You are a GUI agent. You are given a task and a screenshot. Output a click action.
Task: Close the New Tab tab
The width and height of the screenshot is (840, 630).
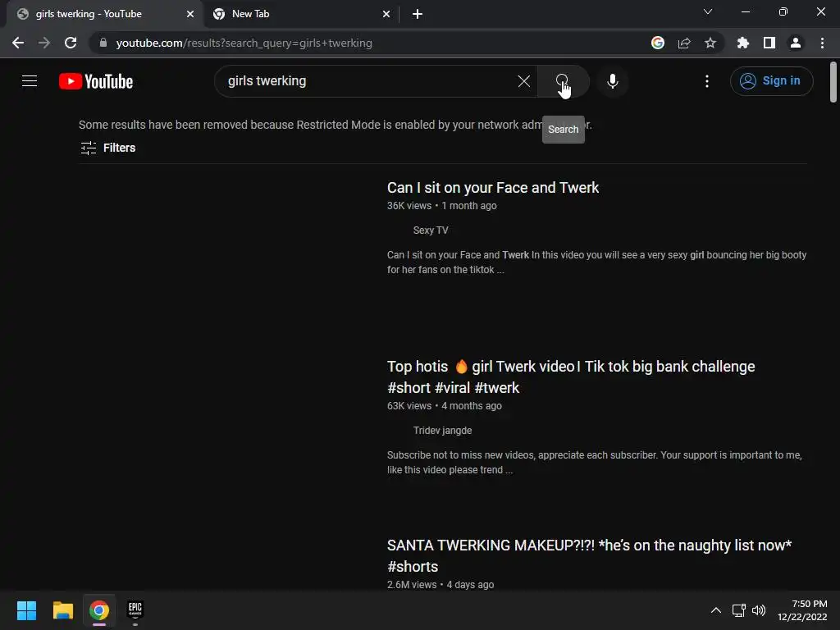pos(386,14)
